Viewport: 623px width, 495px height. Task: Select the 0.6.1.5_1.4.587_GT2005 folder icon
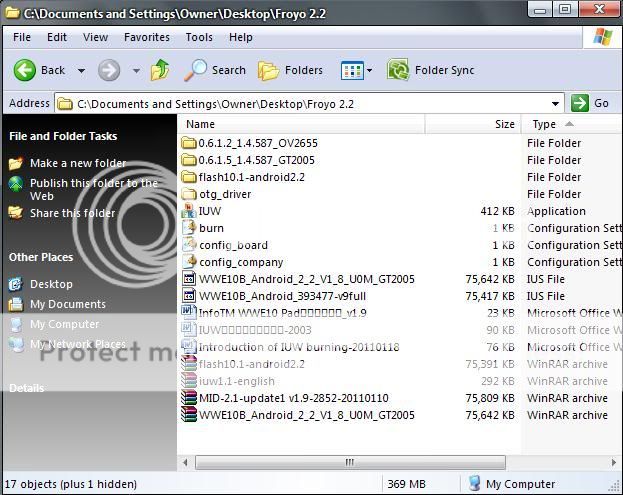[x=189, y=160]
